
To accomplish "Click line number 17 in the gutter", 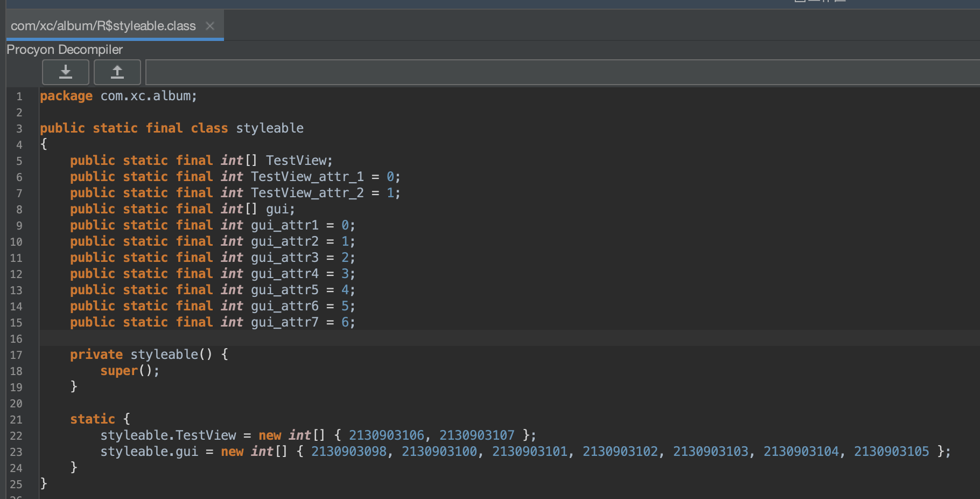I will pos(16,355).
